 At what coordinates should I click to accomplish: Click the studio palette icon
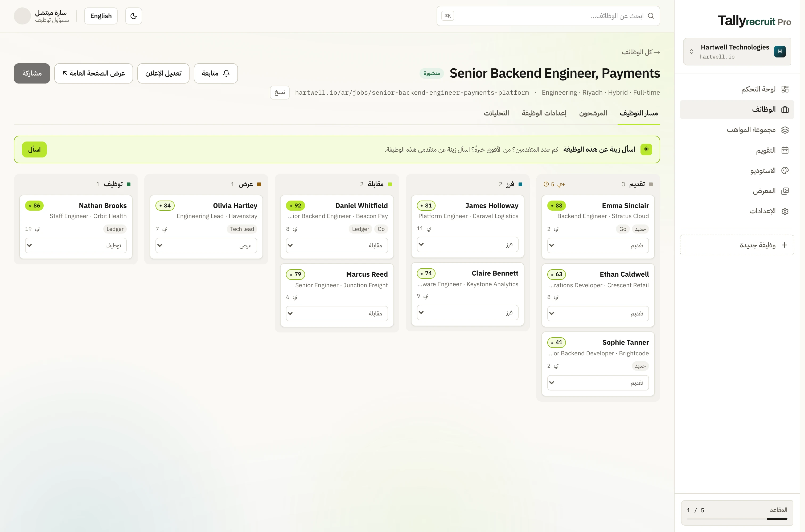click(x=785, y=171)
